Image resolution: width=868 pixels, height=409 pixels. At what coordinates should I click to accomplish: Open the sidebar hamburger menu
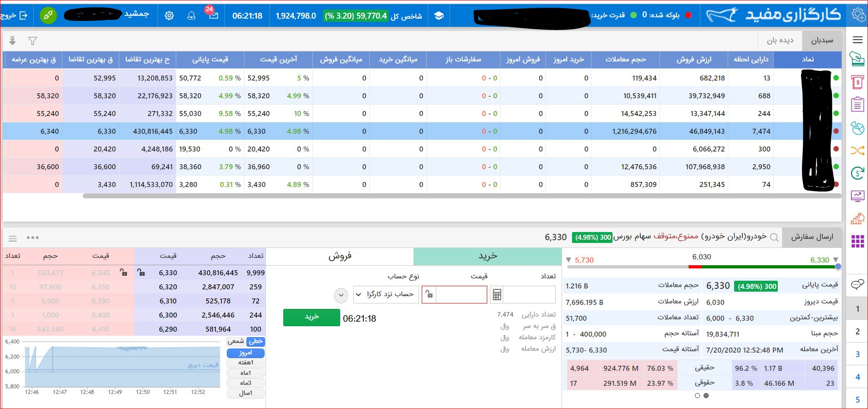pyautogui.click(x=858, y=40)
